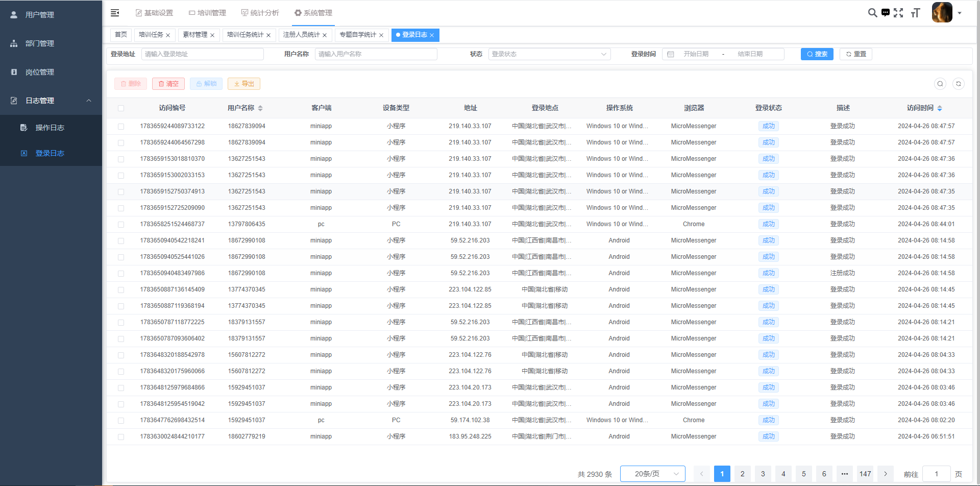Check the row 1783659244089733122
This screenshot has height=486, width=980.
pos(121,127)
